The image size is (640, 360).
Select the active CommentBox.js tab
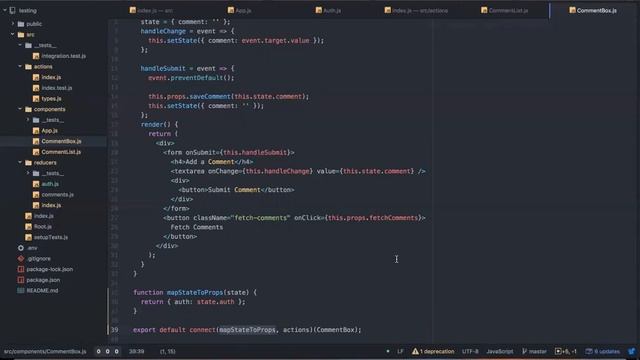pos(593,10)
